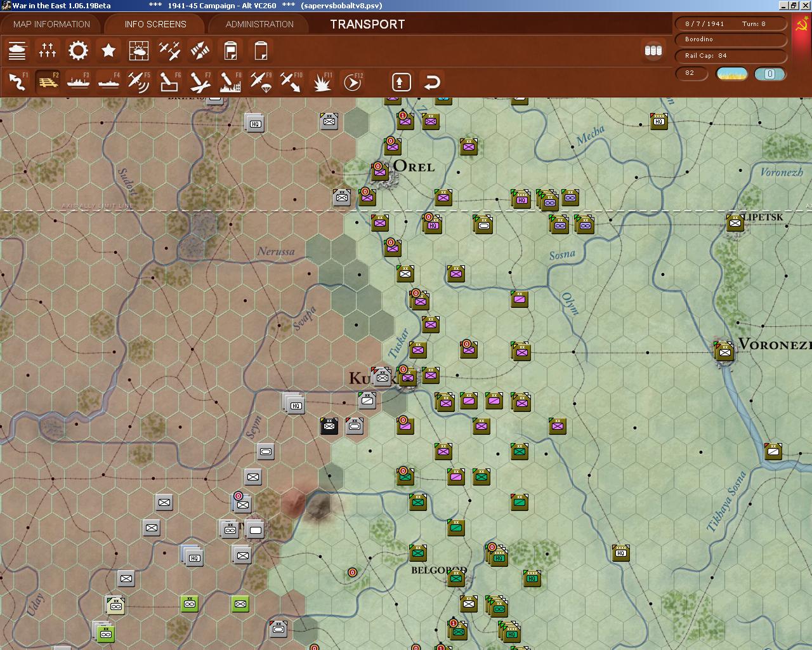Select F4 amphibious transport mode

108,82
